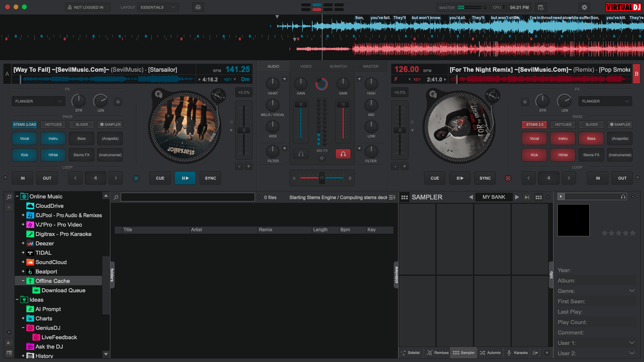Screen dimensions: 644x362
Task: Switch to the VIDEO mixer tab
Action: [306, 66]
